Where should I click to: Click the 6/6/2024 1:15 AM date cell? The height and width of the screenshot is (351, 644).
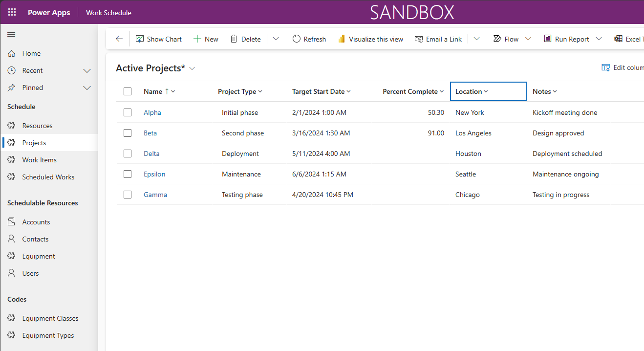(x=319, y=174)
